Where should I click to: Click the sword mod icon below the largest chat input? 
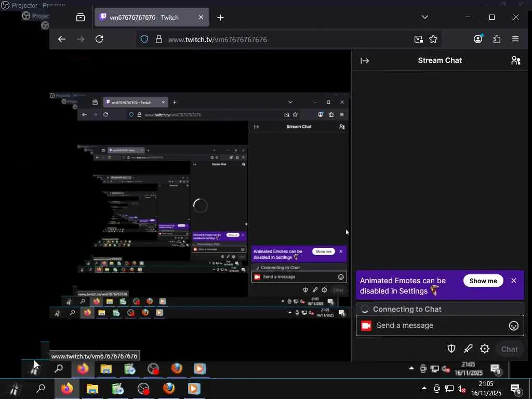468,349
